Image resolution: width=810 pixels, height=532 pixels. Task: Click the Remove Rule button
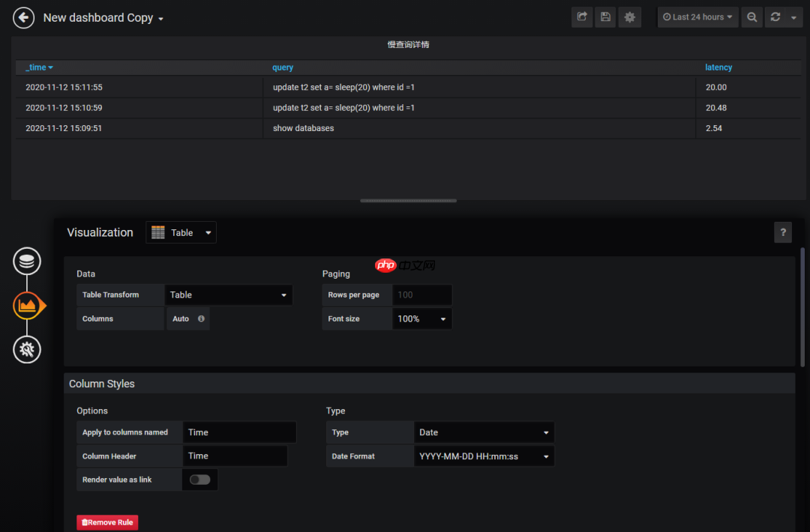[106, 522]
